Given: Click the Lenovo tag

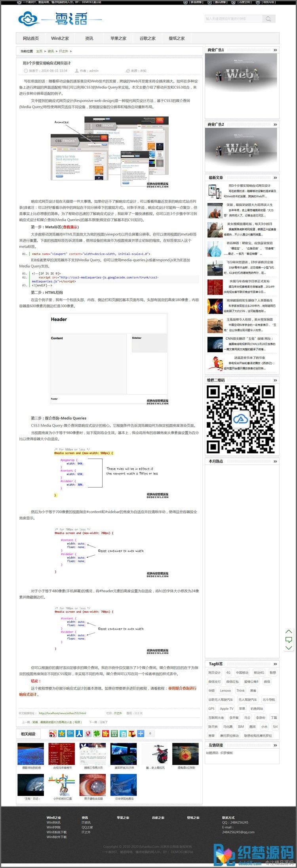Looking at the screenshot, I should point(225,690).
